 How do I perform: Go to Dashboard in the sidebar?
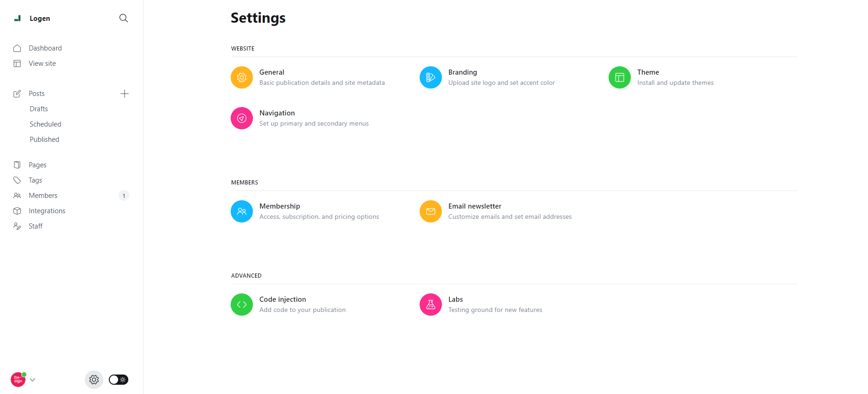tap(45, 48)
